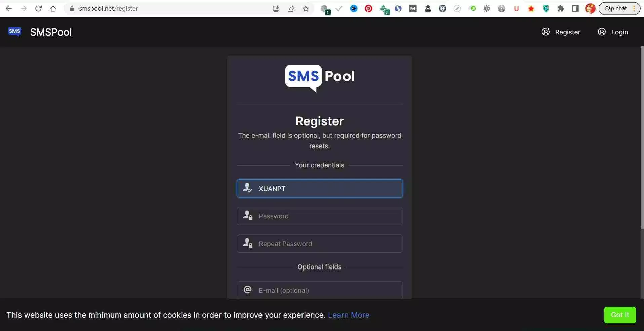
Task: Open the M letter extension icon
Action: point(413,9)
